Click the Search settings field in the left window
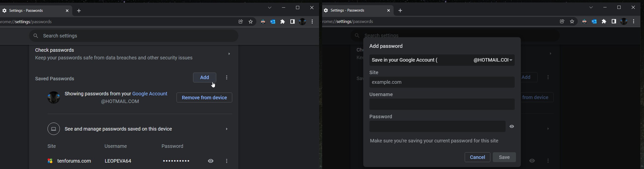The height and width of the screenshot is (169, 644). click(x=134, y=36)
